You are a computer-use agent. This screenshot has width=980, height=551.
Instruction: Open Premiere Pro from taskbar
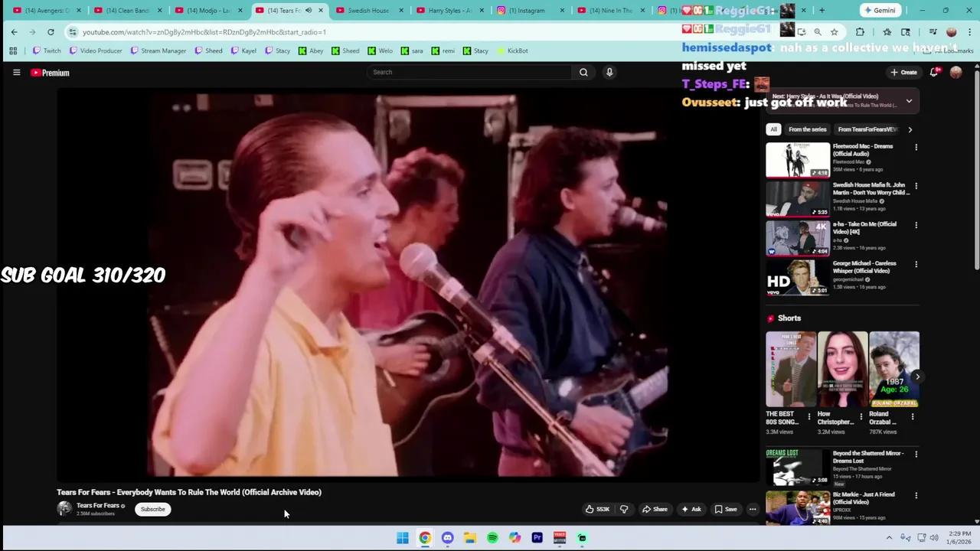[537, 538]
